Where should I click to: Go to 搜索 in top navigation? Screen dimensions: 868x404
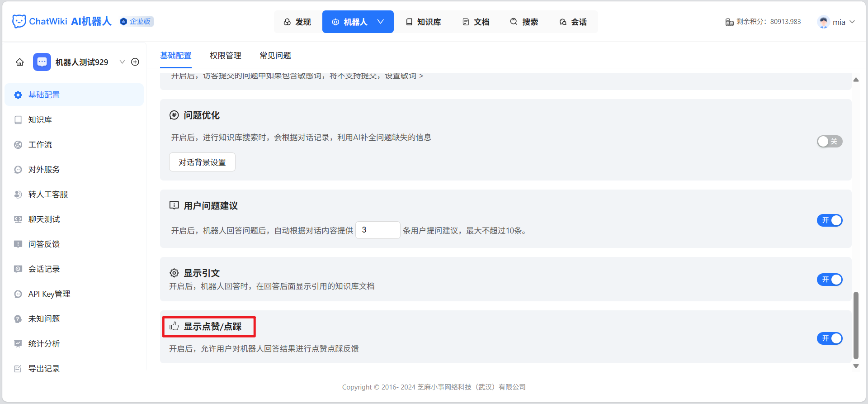[524, 22]
